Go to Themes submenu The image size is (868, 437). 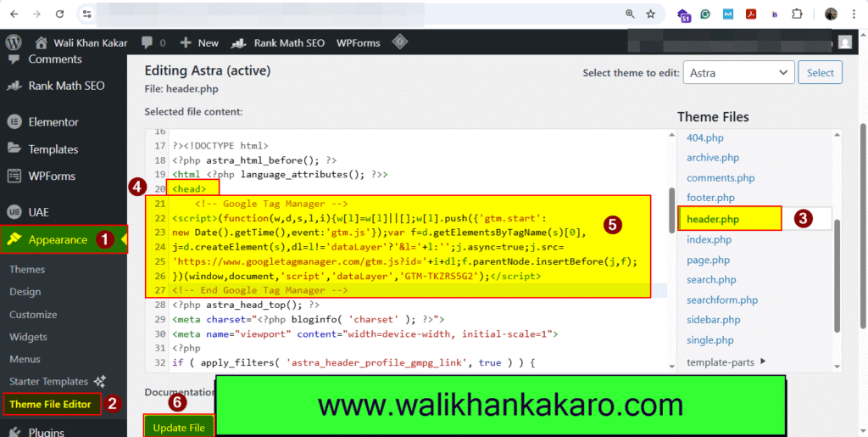point(27,269)
